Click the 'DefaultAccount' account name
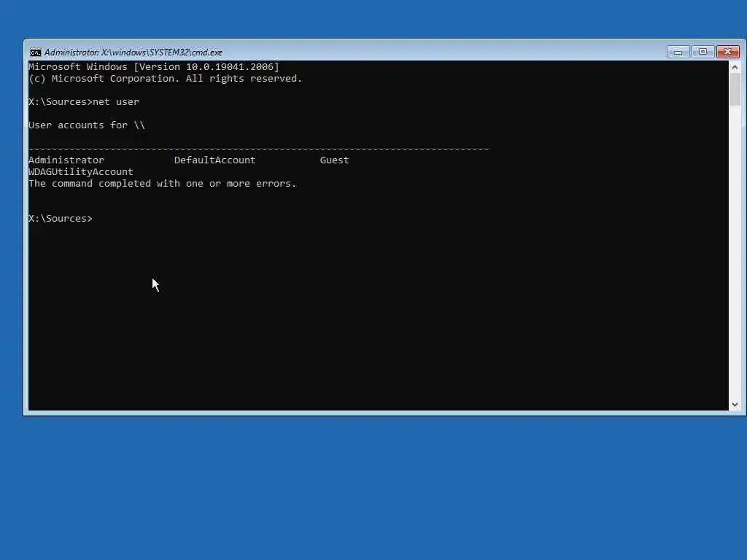The image size is (747, 560). click(x=215, y=160)
